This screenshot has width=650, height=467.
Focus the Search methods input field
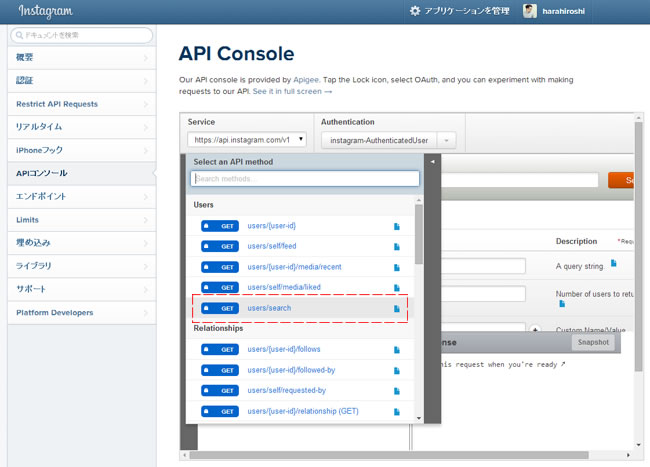tap(305, 179)
